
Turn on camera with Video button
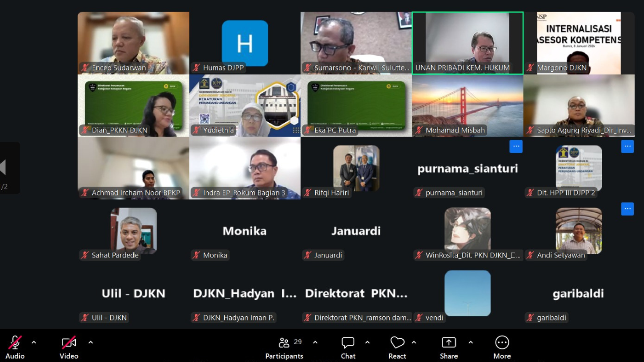click(x=69, y=343)
